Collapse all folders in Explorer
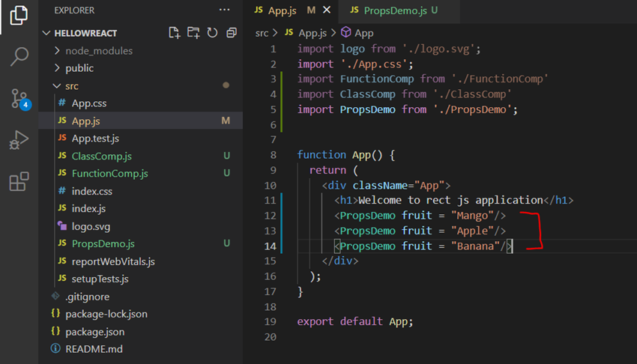This screenshot has width=637, height=364. click(x=232, y=33)
